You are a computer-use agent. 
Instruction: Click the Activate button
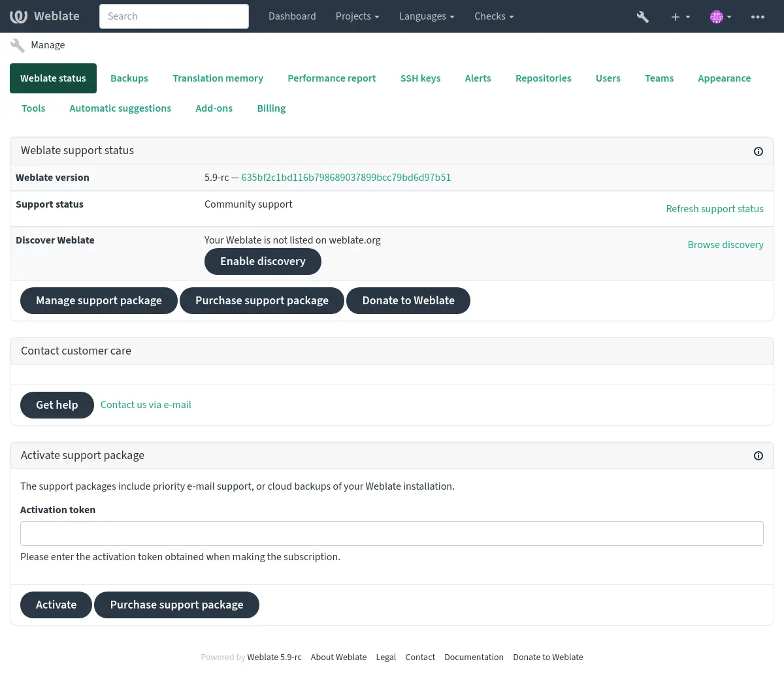click(56, 605)
